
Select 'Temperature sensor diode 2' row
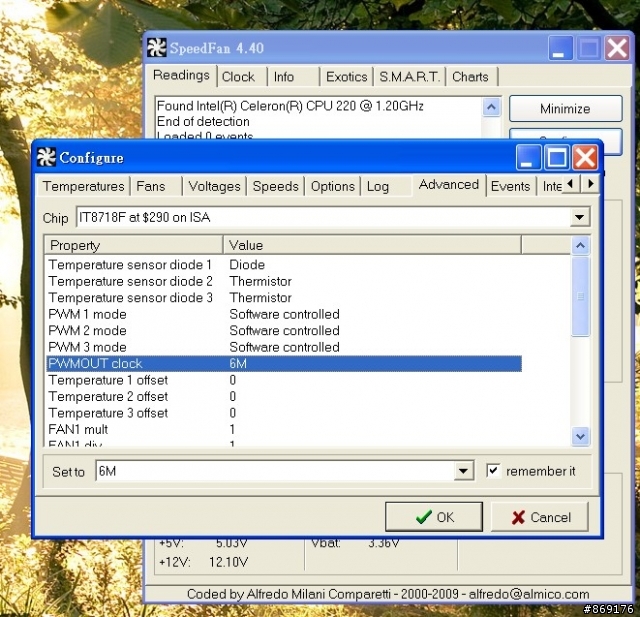point(284,281)
